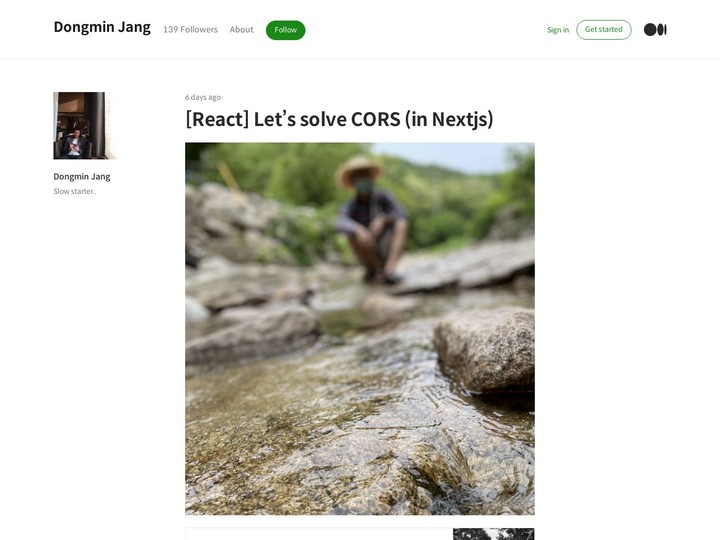Screen dimensions: 720x540
Task: Open the Sign in link
Action: pos(558,30)
